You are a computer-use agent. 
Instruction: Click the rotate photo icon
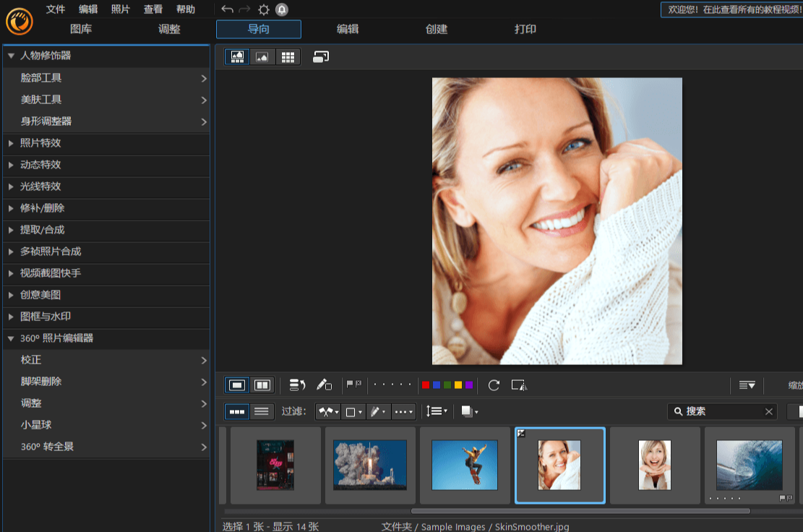(494, 385)
